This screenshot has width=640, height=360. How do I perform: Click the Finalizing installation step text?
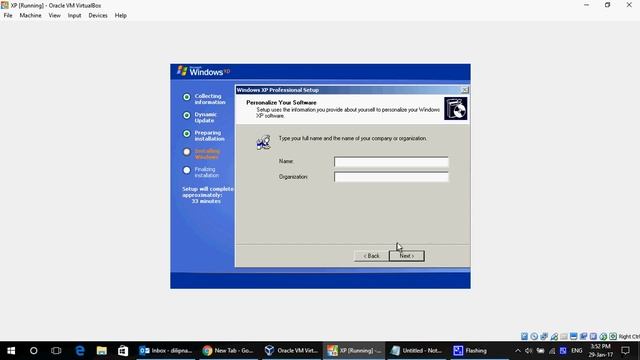point(207,172)
